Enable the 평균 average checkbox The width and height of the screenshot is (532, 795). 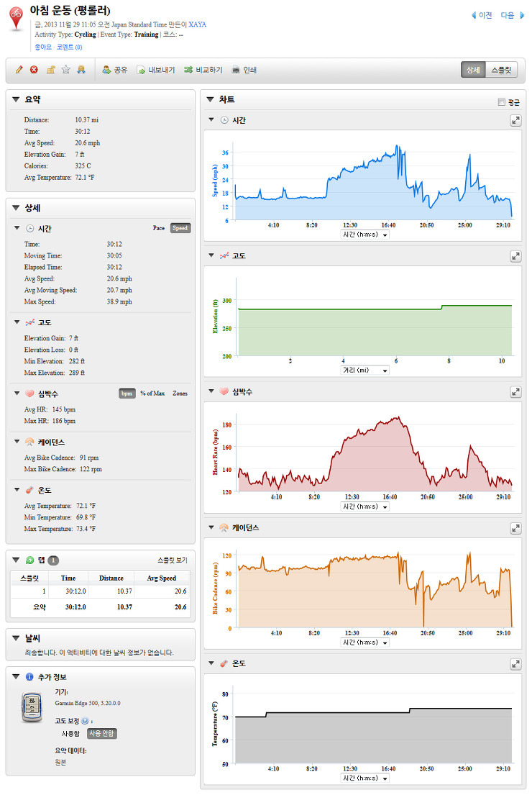click(x=502, y=102)
